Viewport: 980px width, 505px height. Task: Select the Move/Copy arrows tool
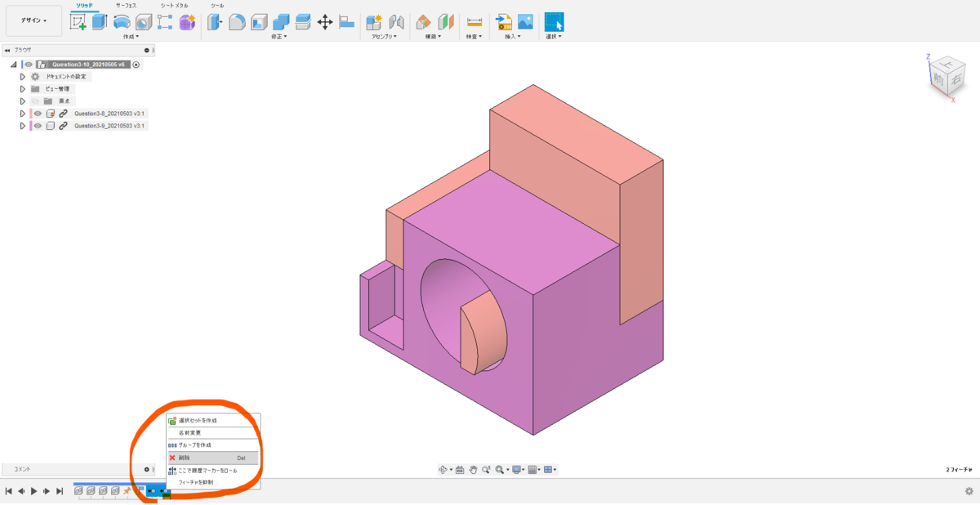[x=324, y=22]
